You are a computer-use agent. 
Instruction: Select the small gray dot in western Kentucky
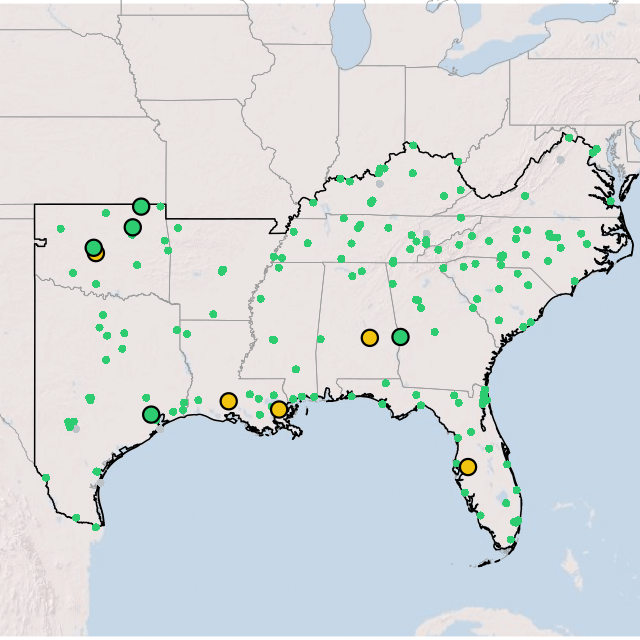point(380,184)
